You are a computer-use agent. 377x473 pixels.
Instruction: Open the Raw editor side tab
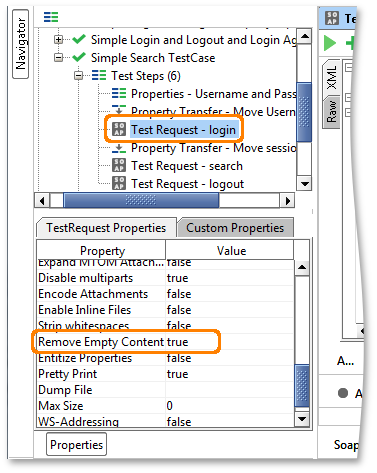point(331,113)
